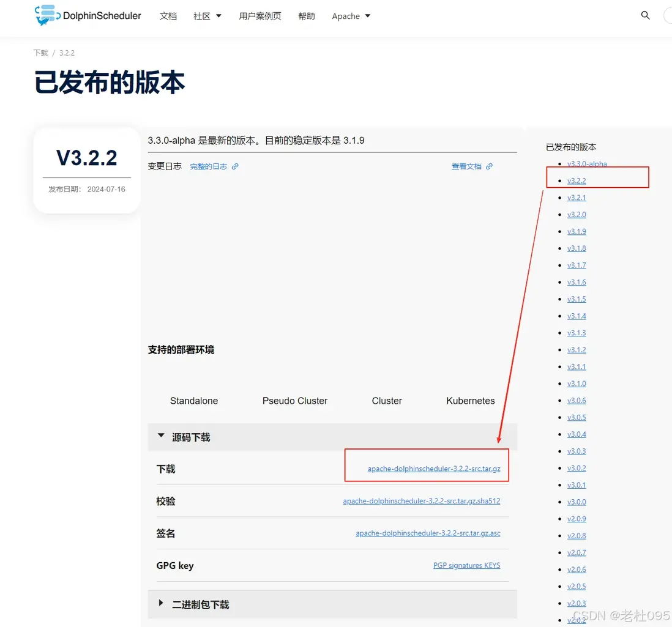Select version v3.0.3 in list

click(577, 451)
